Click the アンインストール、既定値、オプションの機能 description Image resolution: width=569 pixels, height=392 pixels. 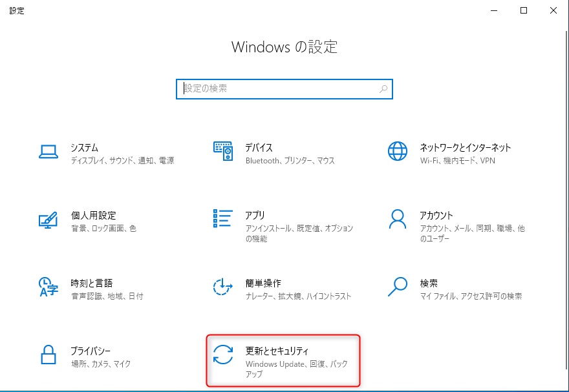click(299, 233)
